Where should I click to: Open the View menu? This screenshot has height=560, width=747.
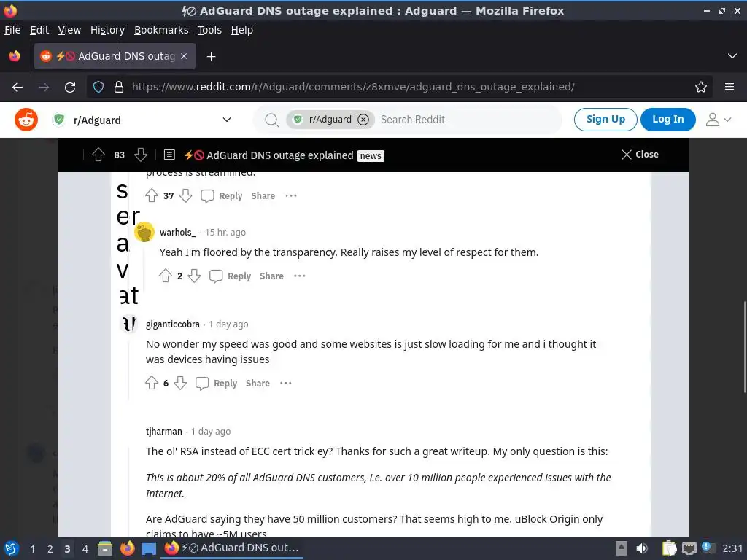(69, 30)
